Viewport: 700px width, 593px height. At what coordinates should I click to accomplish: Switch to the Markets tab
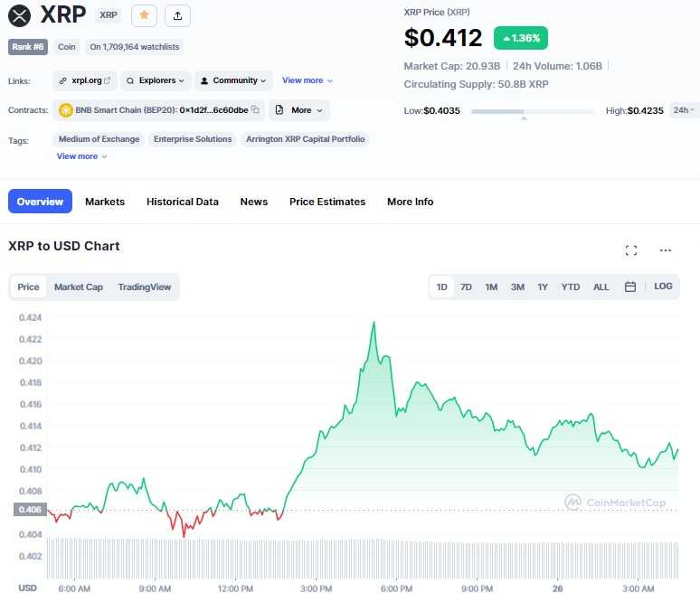[x=105, y=202]
